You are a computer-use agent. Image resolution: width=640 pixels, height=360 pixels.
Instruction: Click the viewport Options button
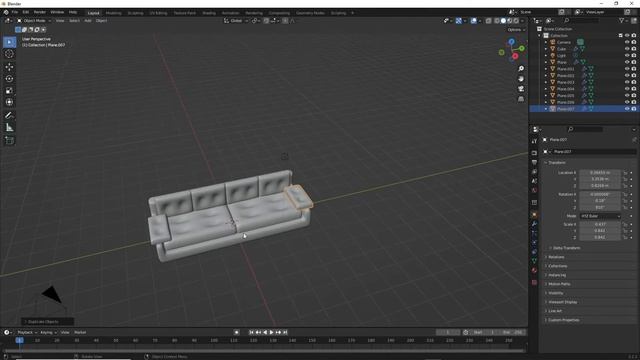tap(516, 30)
